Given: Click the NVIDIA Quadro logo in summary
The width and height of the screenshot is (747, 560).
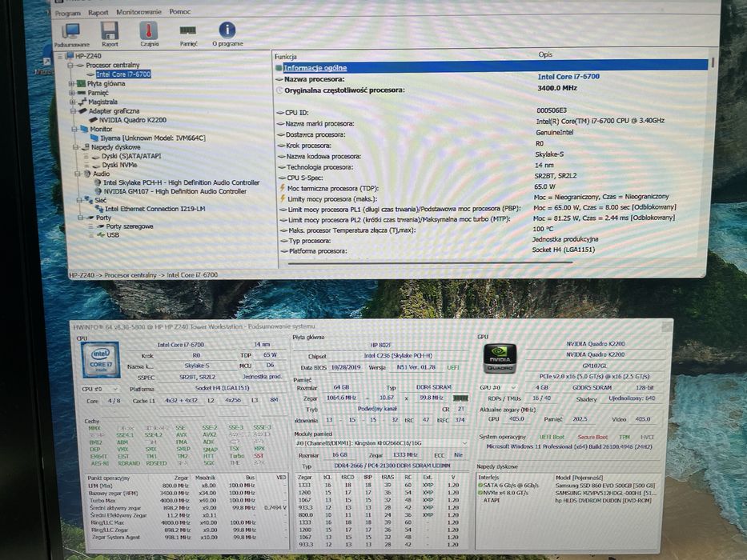Looking at the screenshot, I should pos(499,358).
